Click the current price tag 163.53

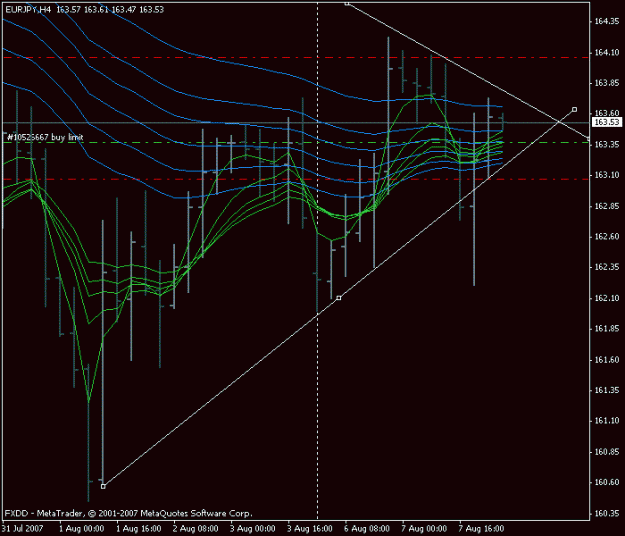point(607,122)
